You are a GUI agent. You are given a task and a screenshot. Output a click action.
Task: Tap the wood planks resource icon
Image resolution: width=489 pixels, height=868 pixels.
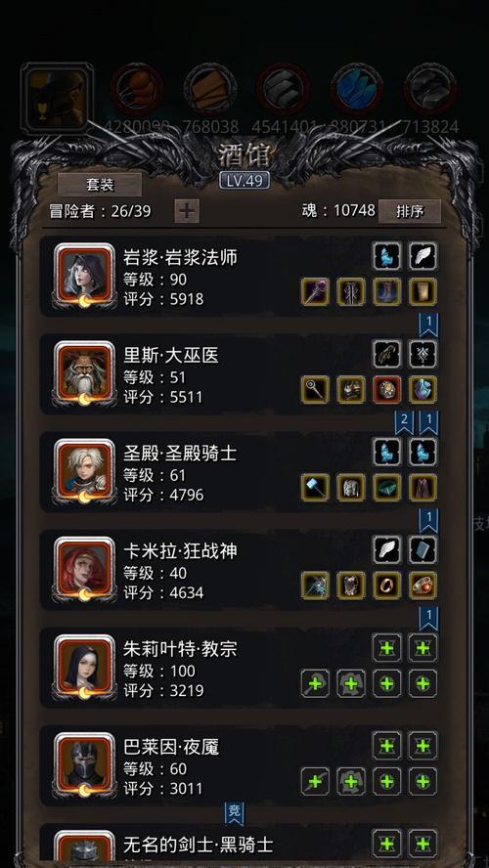210,89
